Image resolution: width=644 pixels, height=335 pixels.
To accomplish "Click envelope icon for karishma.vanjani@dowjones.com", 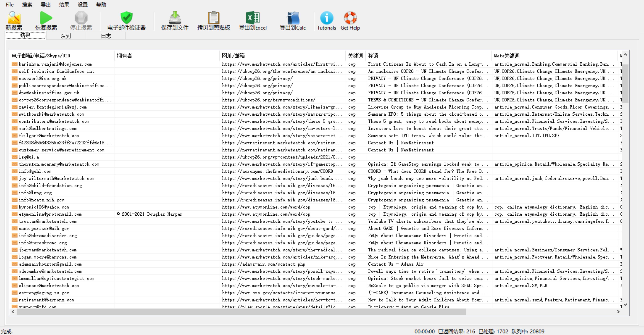I will click(15, 64).
